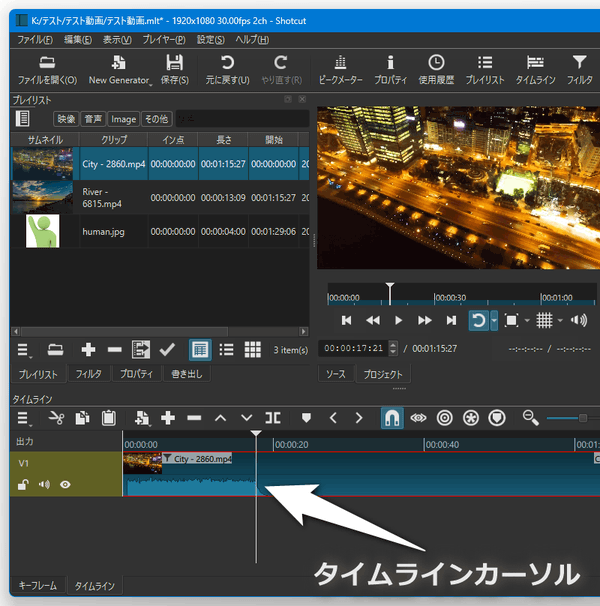Select the human.jpg thumbnail in playlist
The width and height of the screenshot is (600, 606).
point(43,231)
